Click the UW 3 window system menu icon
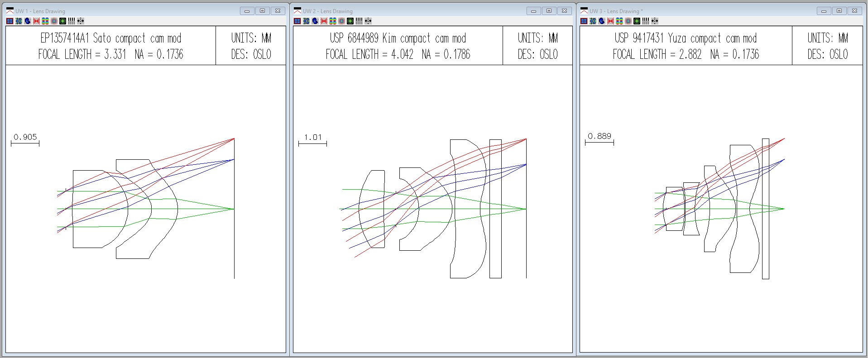 (x=584, y=11)
